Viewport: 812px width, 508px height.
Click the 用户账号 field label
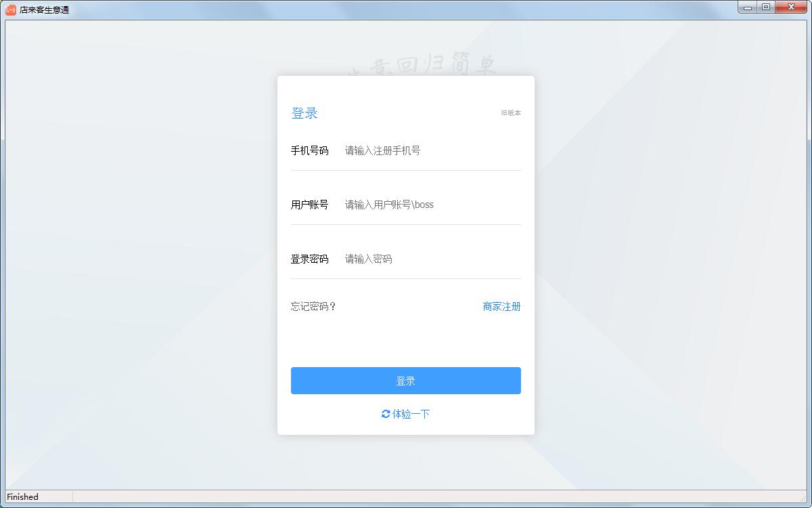coord(309,205)
